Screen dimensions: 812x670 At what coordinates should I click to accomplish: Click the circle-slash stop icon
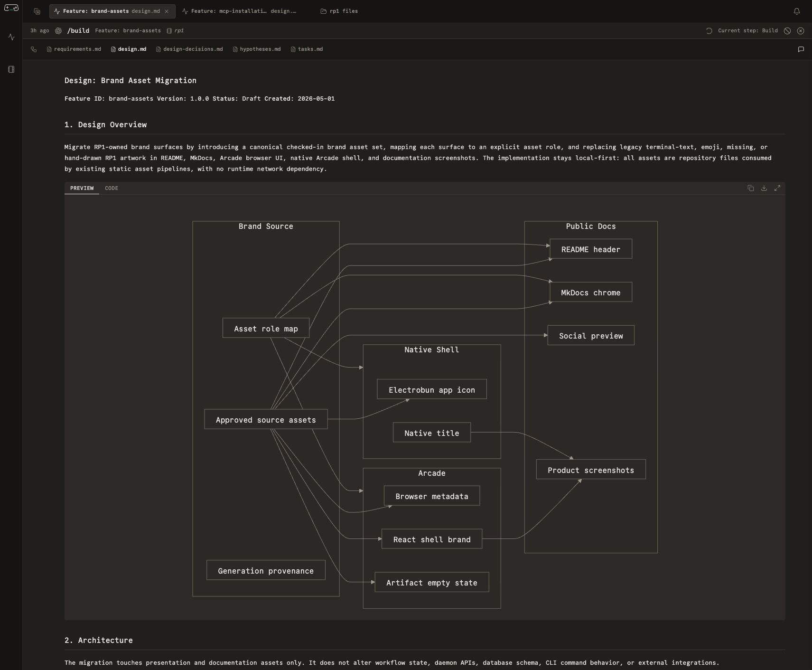[x=787, y=31]
